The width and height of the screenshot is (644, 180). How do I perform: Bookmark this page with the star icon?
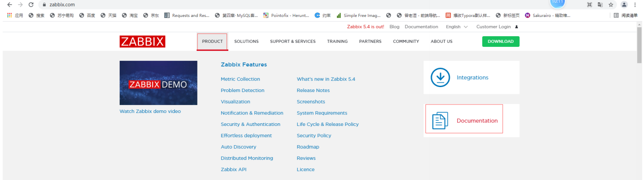pos(611,4)
